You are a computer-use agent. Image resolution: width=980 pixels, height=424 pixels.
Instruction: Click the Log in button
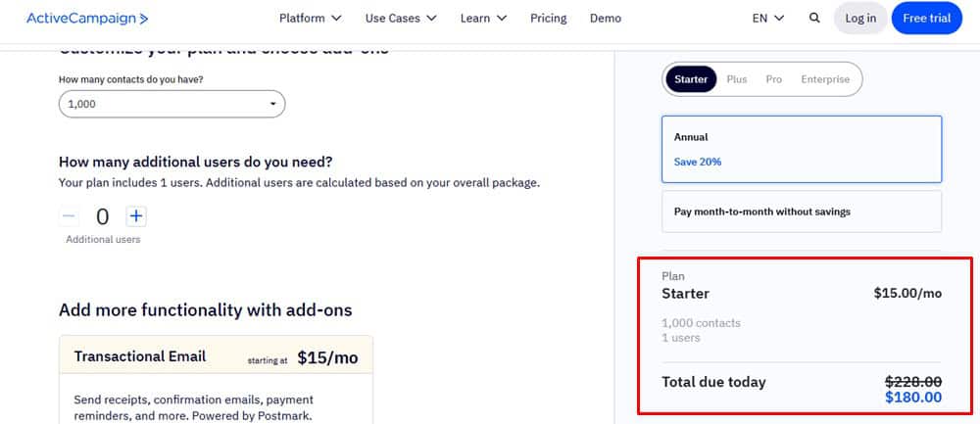[860, 18]
